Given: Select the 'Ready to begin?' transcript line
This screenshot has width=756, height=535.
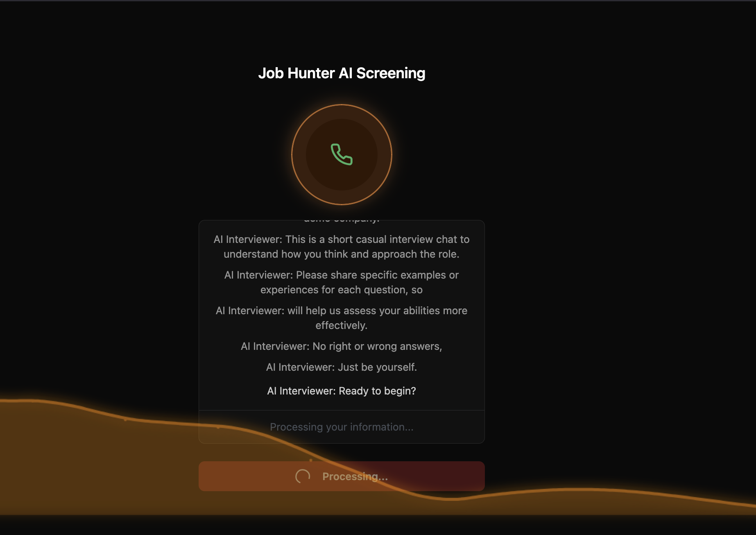Looking at the screenshot, I should (x=342, y=391).
